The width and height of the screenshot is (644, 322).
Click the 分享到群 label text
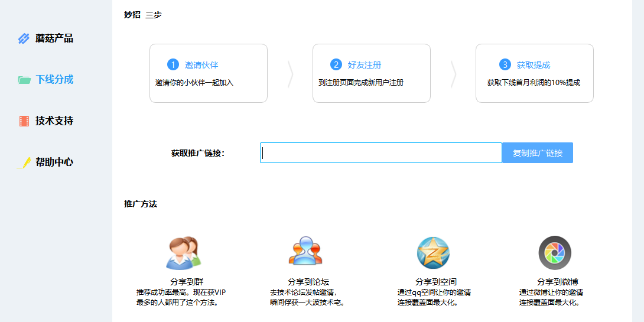point(187,282)
